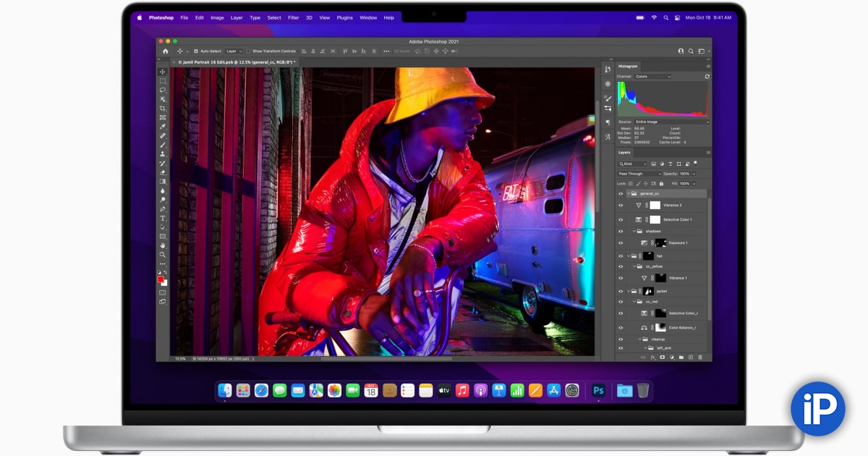The height and width of the screenshot is (456, 868).
Task: Collapse the jacket layer group
Action: pyautogui.click(x=628, y=291)
